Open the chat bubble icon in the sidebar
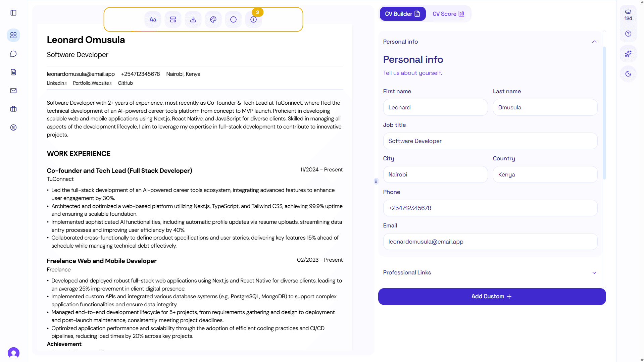 tap(13, 53)
